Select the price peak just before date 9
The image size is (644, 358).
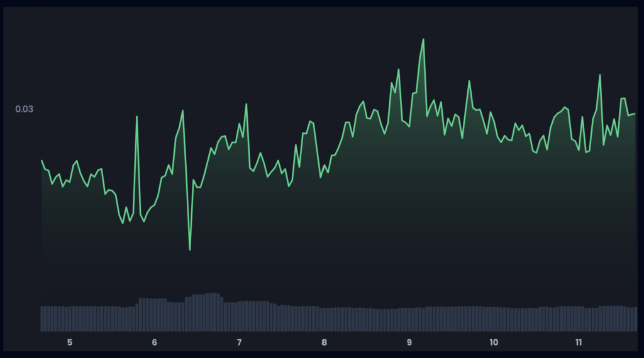tap(398, 70)
